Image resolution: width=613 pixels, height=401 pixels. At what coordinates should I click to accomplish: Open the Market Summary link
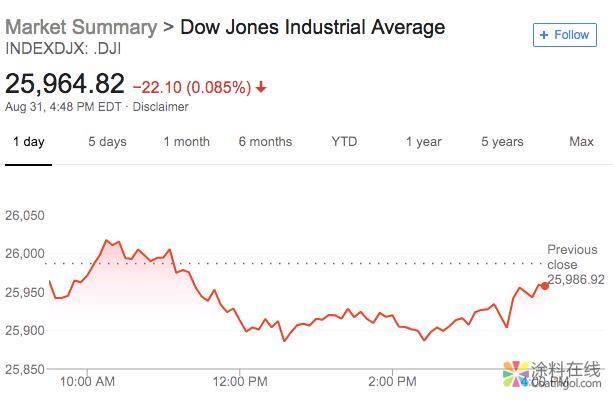[x=81, y=27]
